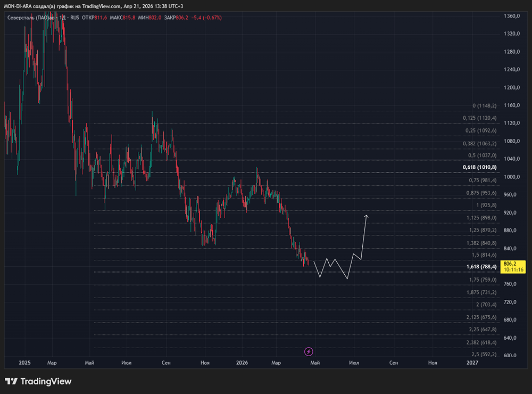Click the purple lightning event marker icon
Image resolution: width=532 pixels, height=394 pixels.
point(309,351)
